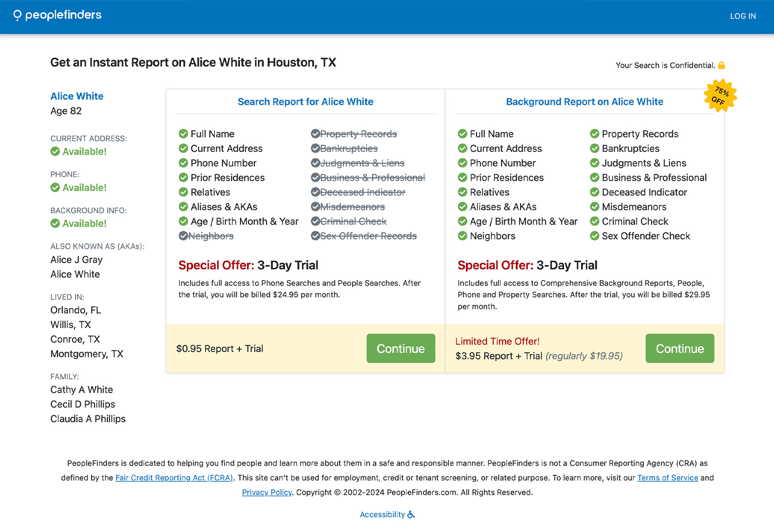
Task: Click the crossed-out Property Records check icon
Action: (x=315, y=133)
